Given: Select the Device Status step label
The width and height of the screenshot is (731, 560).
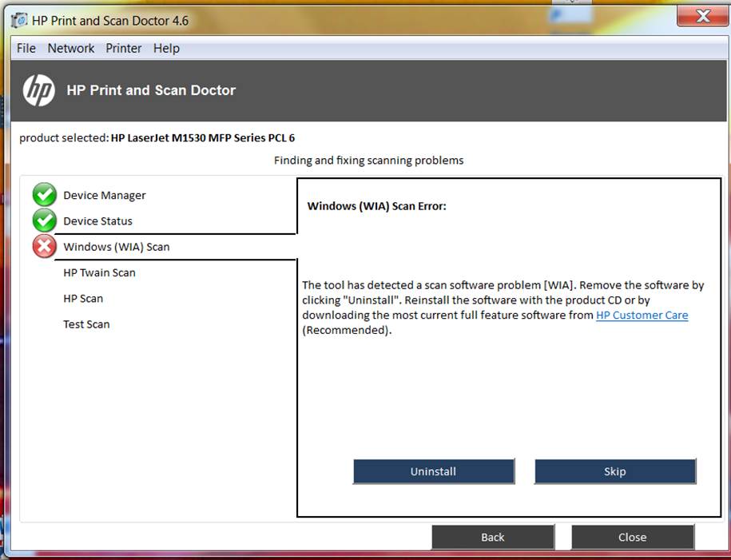Looking at the screenshot, I should click(97, 221).
